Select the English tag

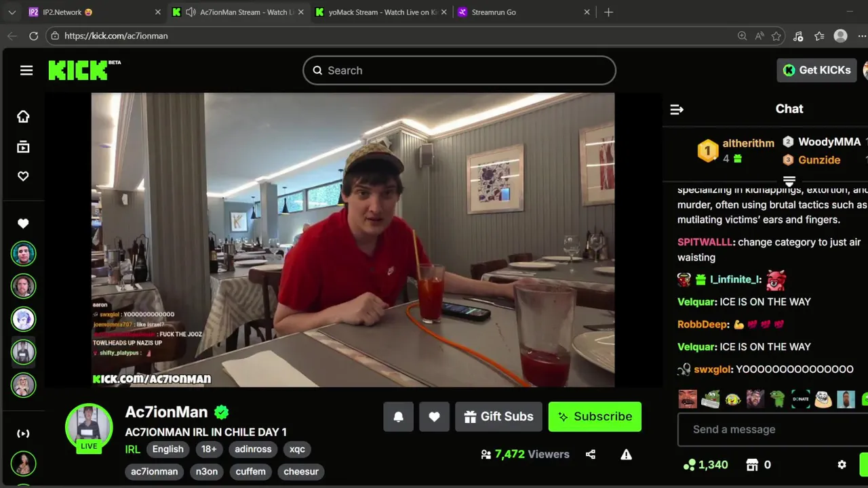[167, 449]
